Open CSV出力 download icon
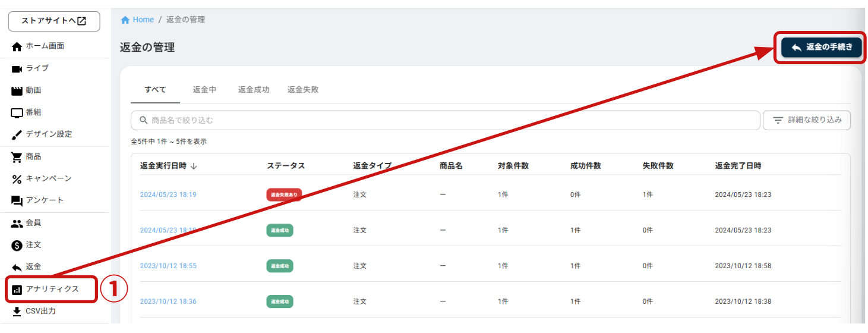The width and height of the screenshot is (868, 333). click(x=17, y=311)
